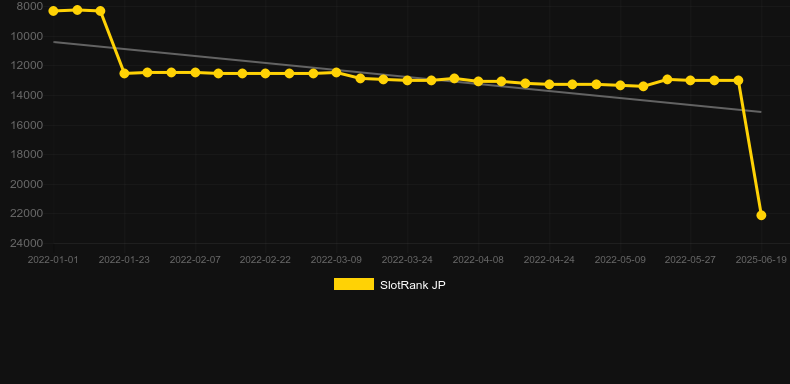Select the data point above 2022-04-08
Image resolution: width=790 pixels, height=384 pixels.
click(x=478, y=81)
